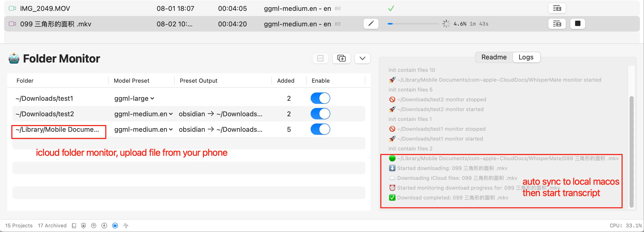
Task: Select the Logs tab
Action: 526,57
